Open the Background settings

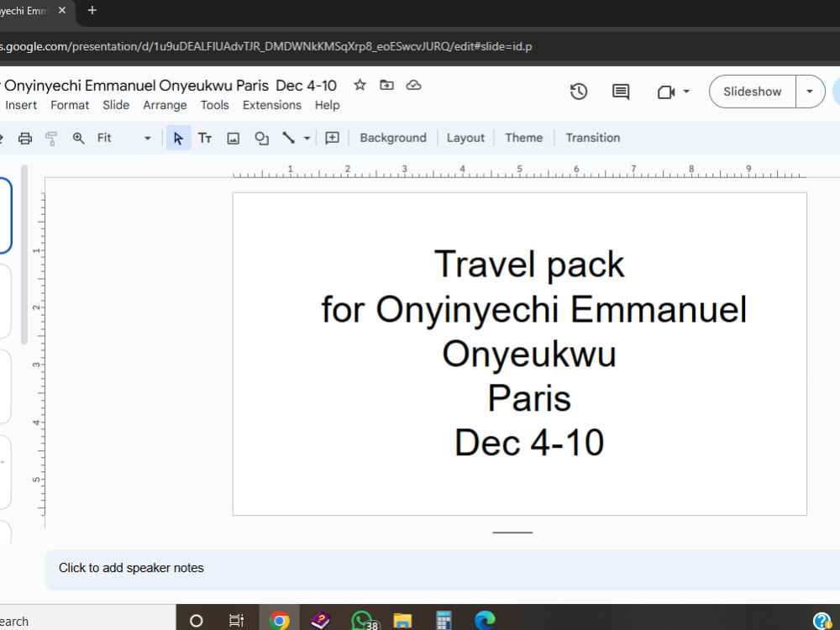(x=393, y=138)
